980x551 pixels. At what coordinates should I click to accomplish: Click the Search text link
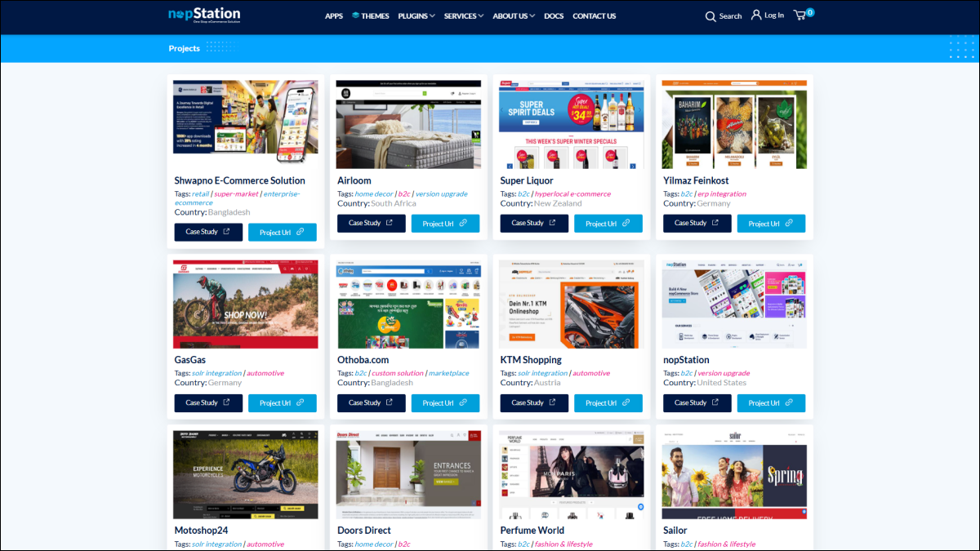tap(731, 16)
